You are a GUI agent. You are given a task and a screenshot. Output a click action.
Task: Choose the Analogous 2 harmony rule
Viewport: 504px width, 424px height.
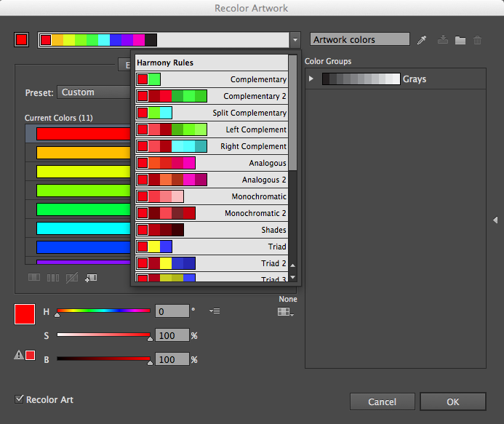click(x=212, y=180)
